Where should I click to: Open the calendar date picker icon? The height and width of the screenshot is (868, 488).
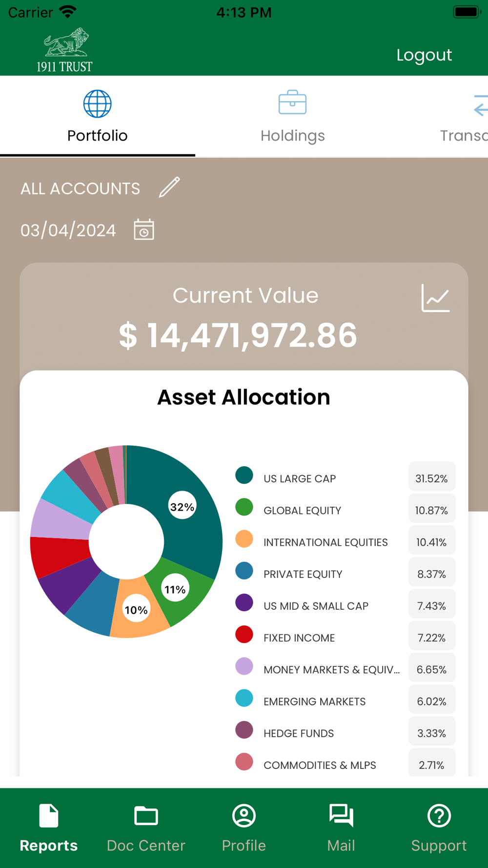(144, 229)
